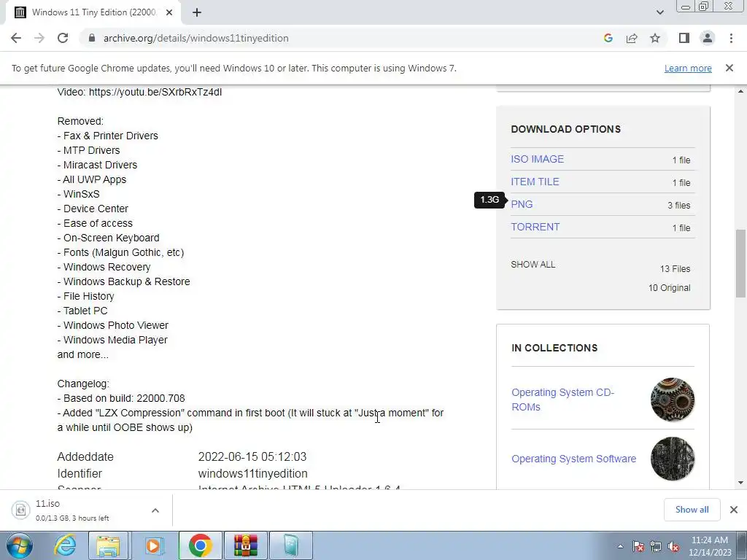Expand the 11.iso download options chevron

(155, 510)
